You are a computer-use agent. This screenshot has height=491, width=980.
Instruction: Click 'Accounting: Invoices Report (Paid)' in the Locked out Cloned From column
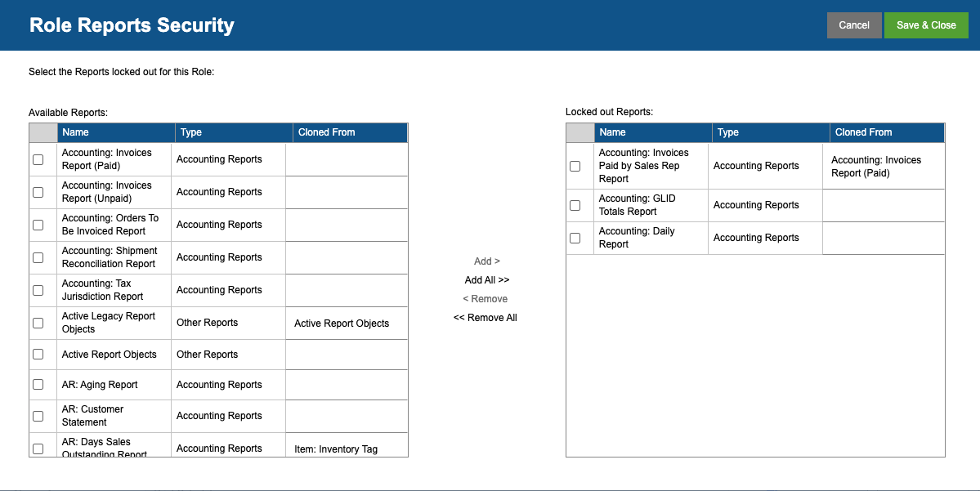tap(876, 166)
